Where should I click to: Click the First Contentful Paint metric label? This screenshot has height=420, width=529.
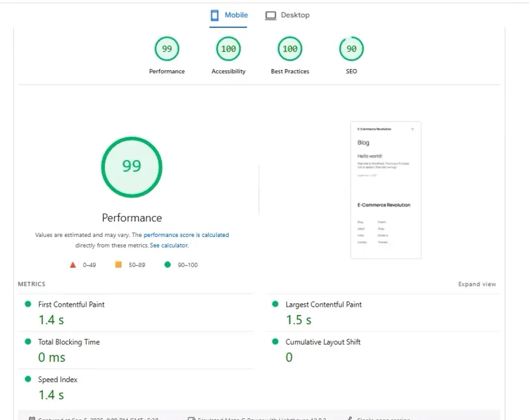click(x=71, y=304)
